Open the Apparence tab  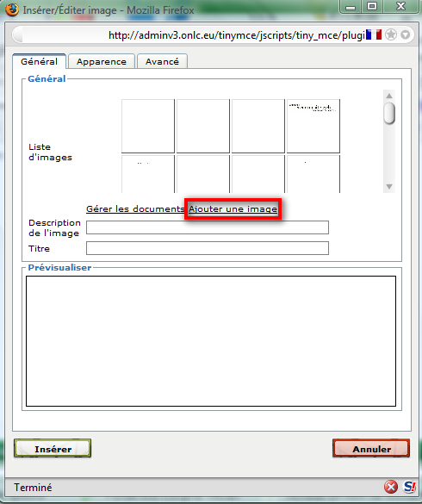pos(102,61)
